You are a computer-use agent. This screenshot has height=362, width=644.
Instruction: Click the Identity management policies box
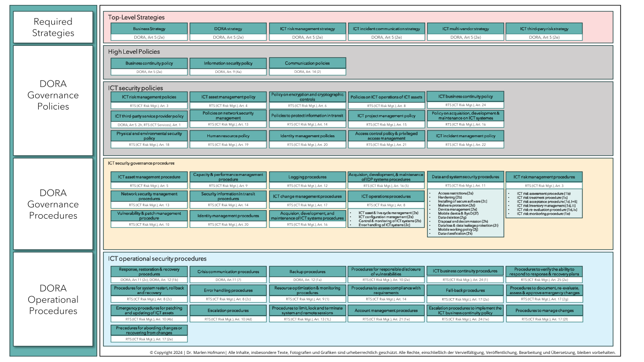click(x=307, y=136)
